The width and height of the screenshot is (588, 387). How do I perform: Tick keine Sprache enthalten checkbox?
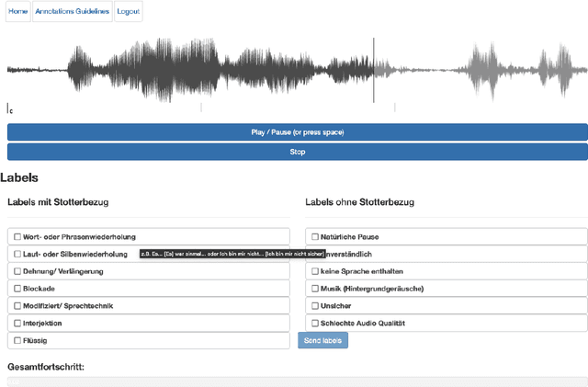pyautogui.click(x=315, y=271)
